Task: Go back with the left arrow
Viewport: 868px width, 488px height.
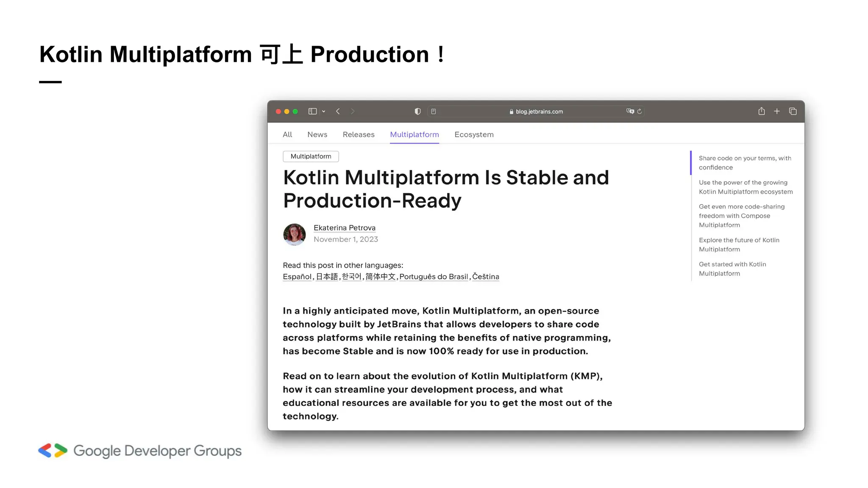Action: [x=338, y=111]
